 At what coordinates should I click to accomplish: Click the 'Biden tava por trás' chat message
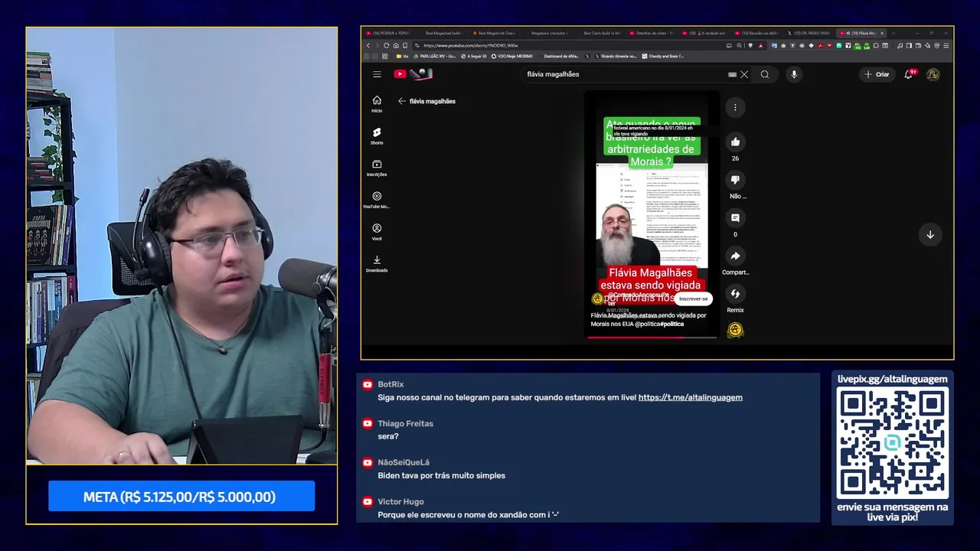[441, 475]
